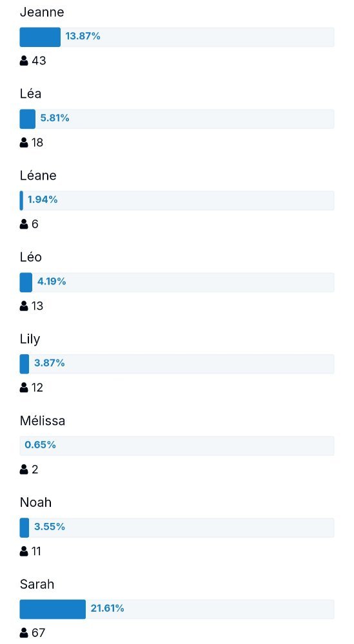Click the voter icon beside 43 under Jeanne
This screenshot has width=354, height=644.
24,61
